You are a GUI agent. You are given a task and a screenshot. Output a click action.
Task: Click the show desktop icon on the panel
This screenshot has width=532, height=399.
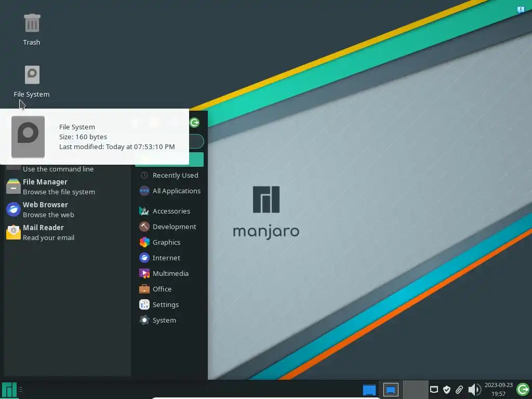pyautogui.click(x=369, y=390)
